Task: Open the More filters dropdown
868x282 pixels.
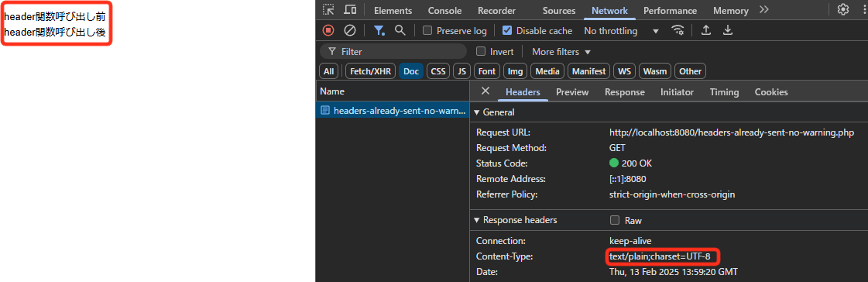Action: coord(561,52)
